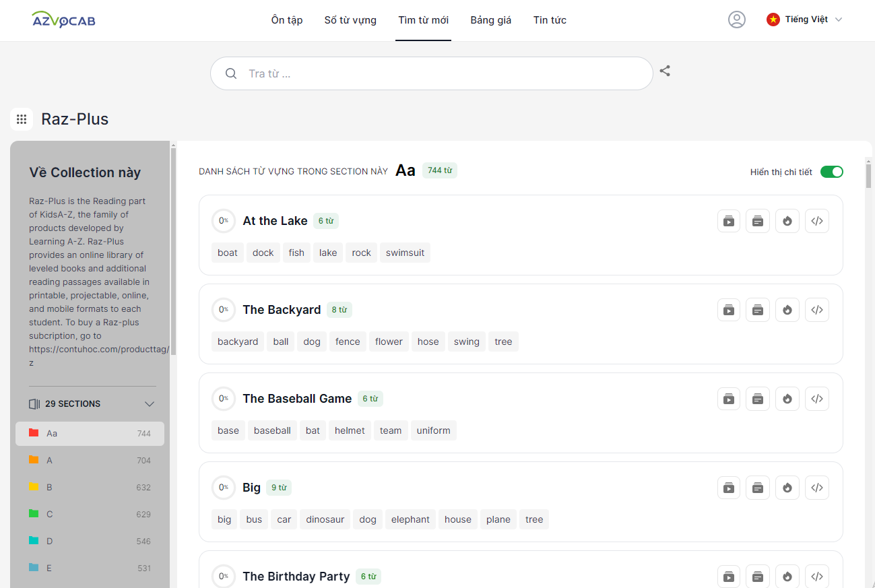Select section A with orange folder

tap(90, 461)
